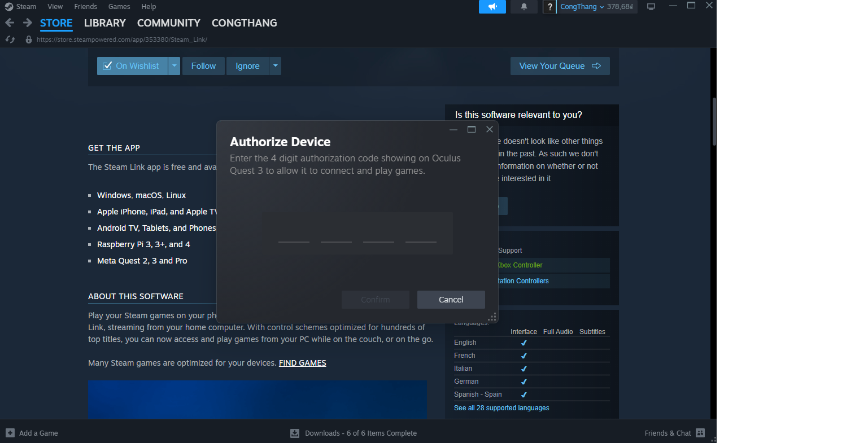This screenshot has height=443, width=868.
Task: Open the notifications bell icon
Action: click(x=524, y=7)
